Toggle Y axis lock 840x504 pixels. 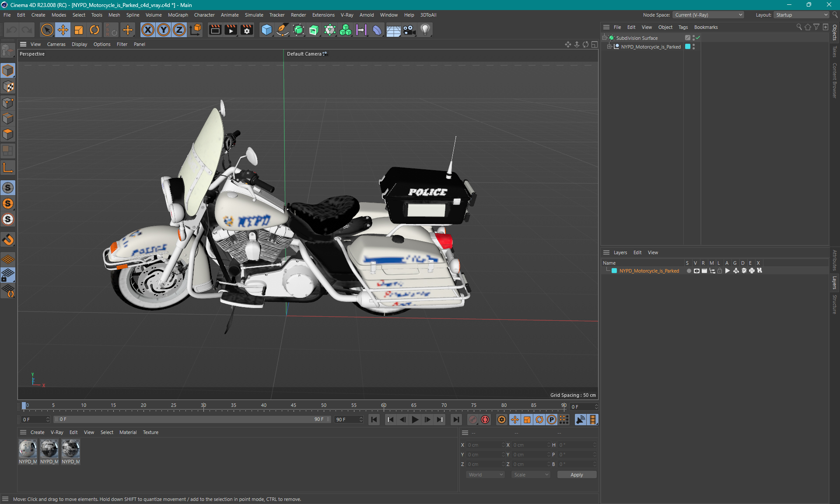tap(164, 30)
